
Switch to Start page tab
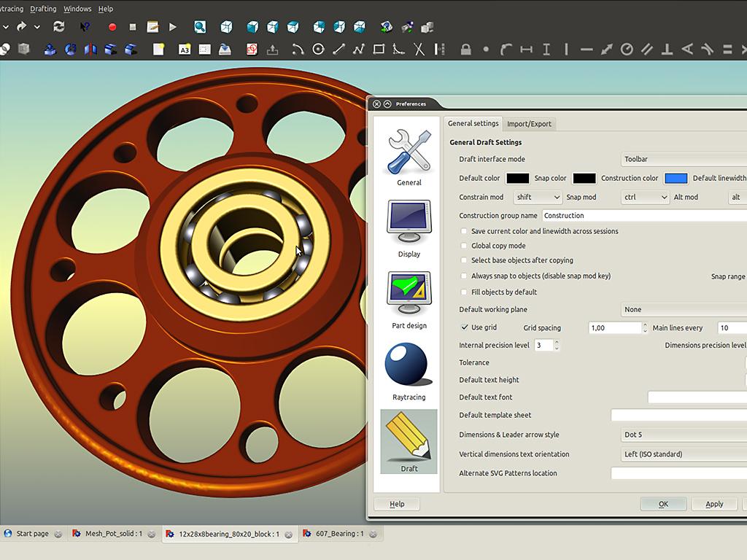pyautogui.click(x=32, y=534)
